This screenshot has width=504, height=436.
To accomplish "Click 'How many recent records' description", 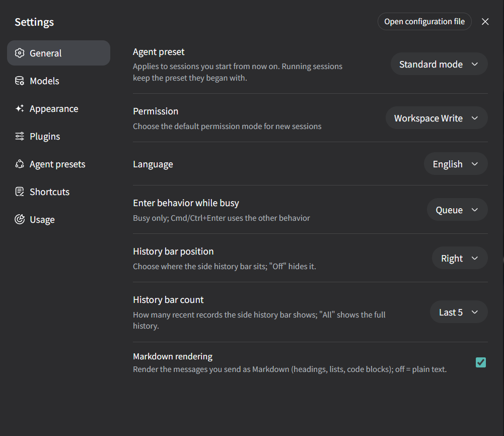I will pos(259,320).
